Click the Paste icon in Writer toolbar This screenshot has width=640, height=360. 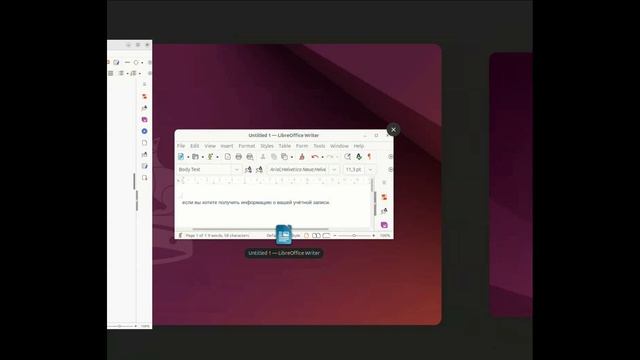[x=284, y=157]
